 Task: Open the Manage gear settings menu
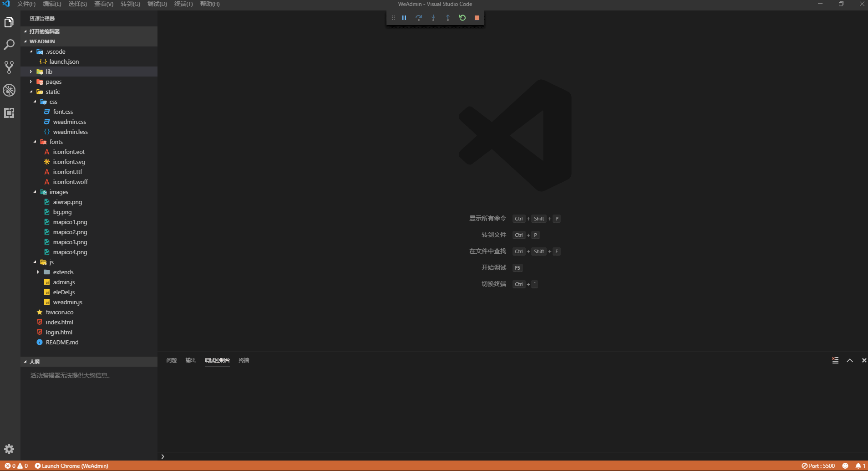point(9,449)
